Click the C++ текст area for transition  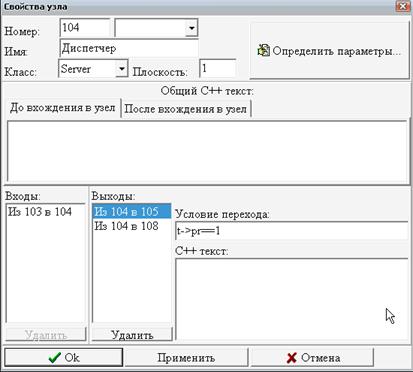(x=291, y=299)
